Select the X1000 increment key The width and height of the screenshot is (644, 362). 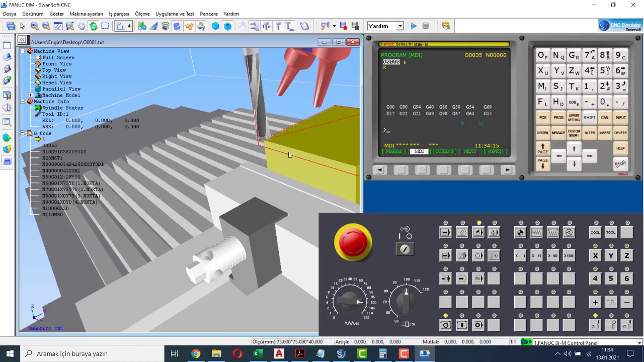point(569,255)
